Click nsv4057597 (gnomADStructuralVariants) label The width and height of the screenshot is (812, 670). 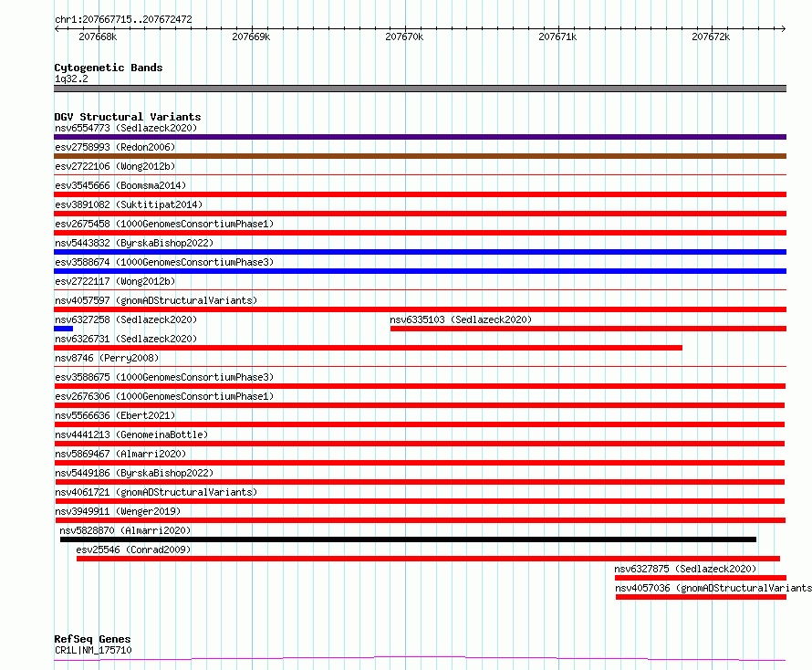click(156, 300)
